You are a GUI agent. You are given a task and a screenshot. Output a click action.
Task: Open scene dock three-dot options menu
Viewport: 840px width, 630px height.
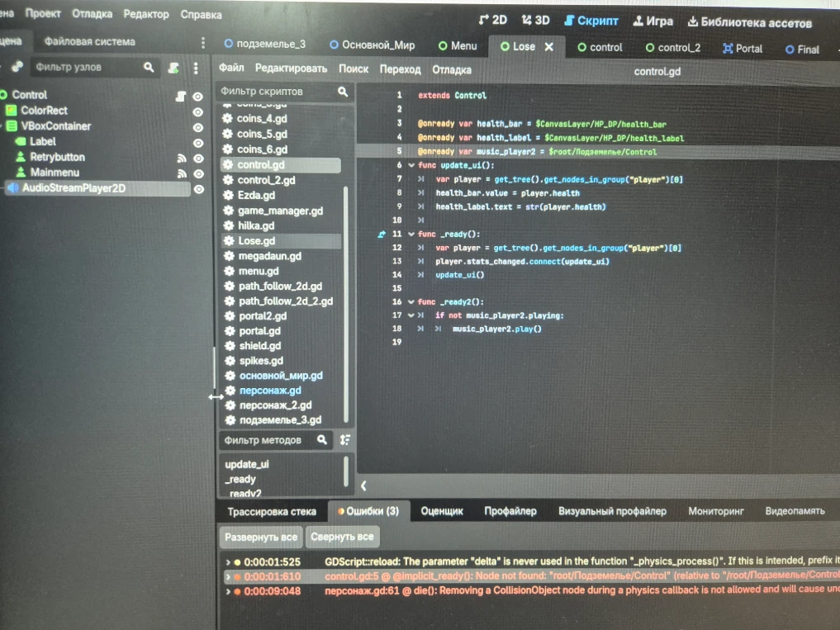point(202,42)
